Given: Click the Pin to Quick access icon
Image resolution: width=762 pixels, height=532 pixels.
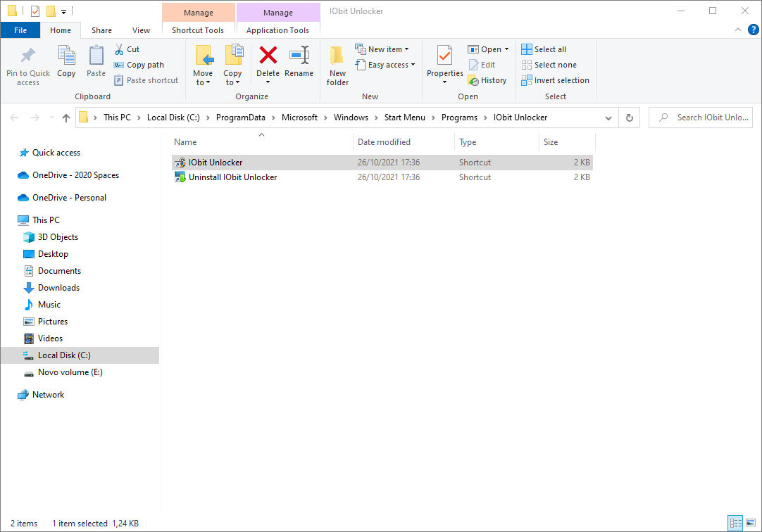Looking at the screenshot, I should pyautogui.click(x=27, y=56).
